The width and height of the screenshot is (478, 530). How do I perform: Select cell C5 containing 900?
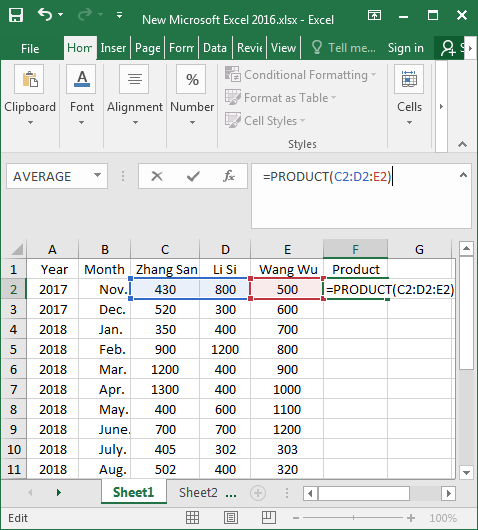click(165, 349)
